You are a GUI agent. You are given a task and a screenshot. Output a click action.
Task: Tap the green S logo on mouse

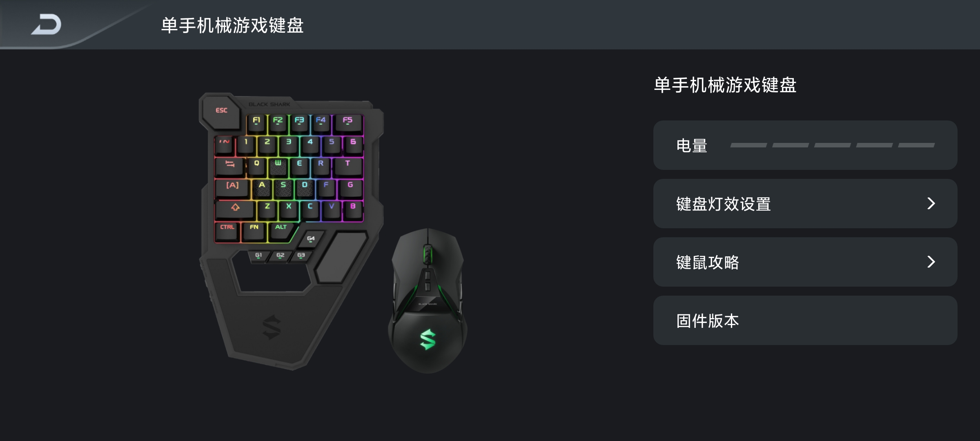pyautogui.click(x=428, y=339)
